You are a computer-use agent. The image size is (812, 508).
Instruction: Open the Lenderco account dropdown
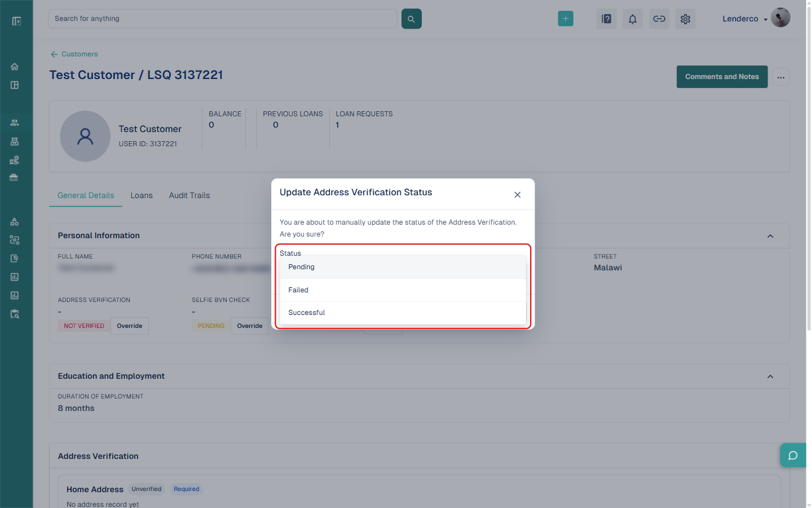pyautogui.click(x=745, y=19)
